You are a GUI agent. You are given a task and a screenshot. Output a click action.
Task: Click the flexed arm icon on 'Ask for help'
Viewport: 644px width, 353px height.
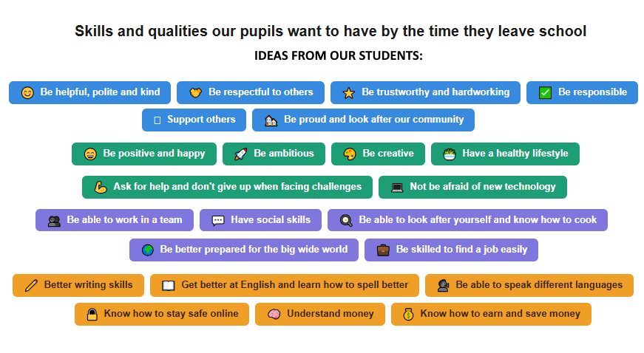click(101, 188)
